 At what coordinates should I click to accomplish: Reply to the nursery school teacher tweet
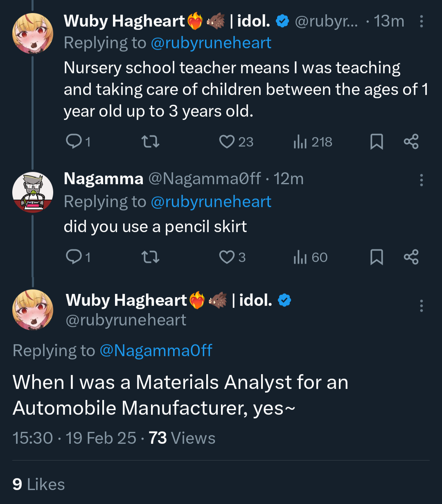(74, 142)
